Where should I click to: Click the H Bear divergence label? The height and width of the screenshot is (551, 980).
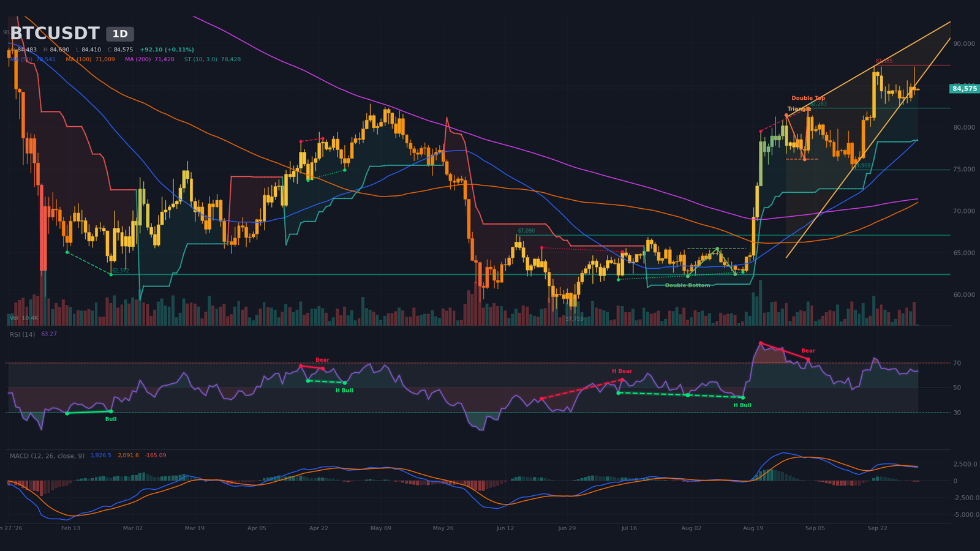coord(622,371)
